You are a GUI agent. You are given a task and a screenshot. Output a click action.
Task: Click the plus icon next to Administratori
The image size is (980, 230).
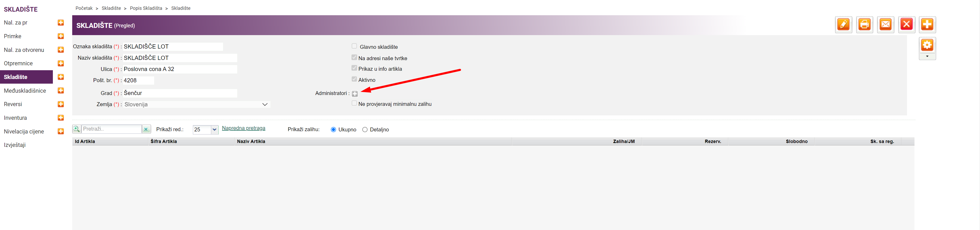tap(355, 94)
